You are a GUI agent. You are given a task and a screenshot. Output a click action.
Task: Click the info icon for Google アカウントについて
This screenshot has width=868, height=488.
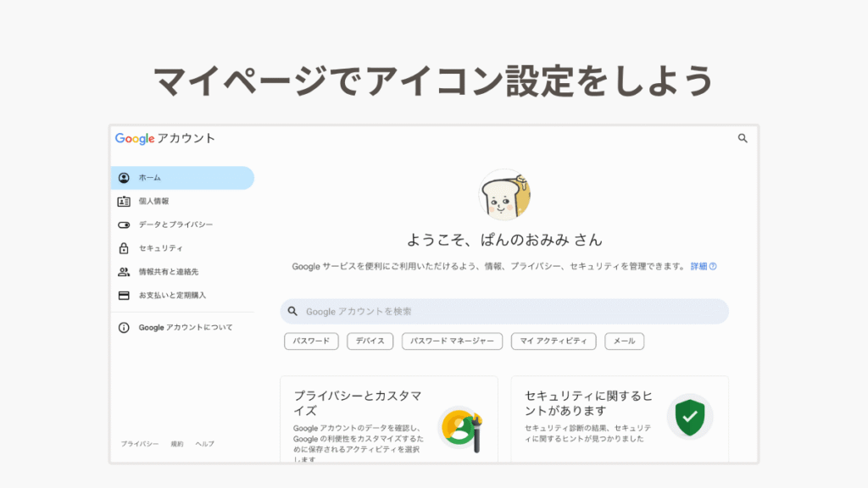point(124,328)
